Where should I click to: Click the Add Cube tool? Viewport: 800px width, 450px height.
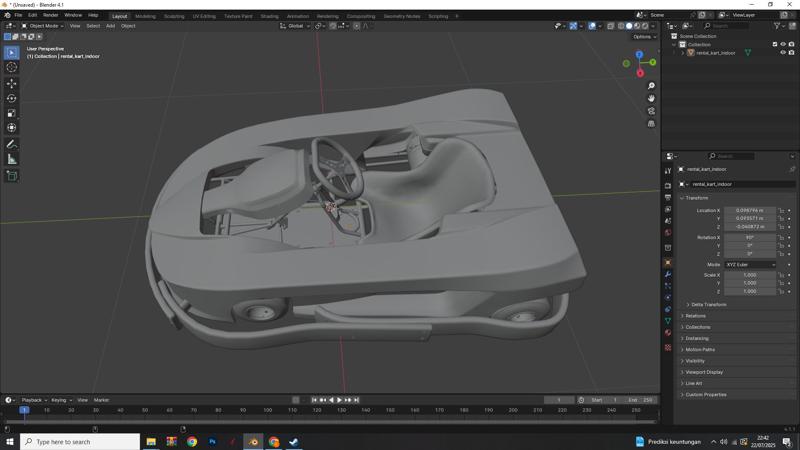click(x=12, y=176)
